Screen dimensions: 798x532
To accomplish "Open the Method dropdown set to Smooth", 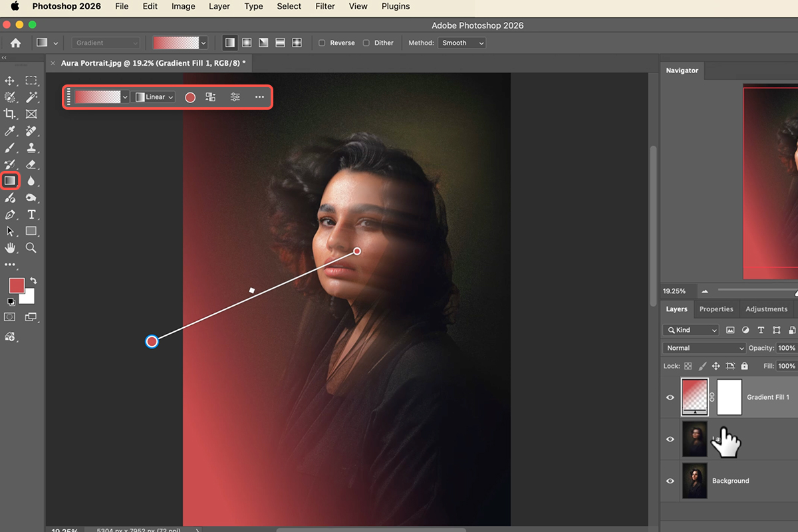I will (x=462, y=43).
